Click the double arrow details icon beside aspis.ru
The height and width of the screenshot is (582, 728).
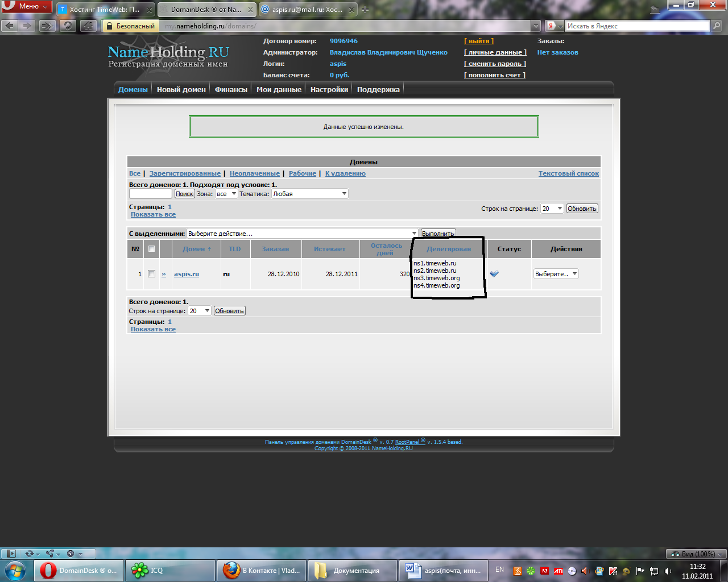pos(164,274)
